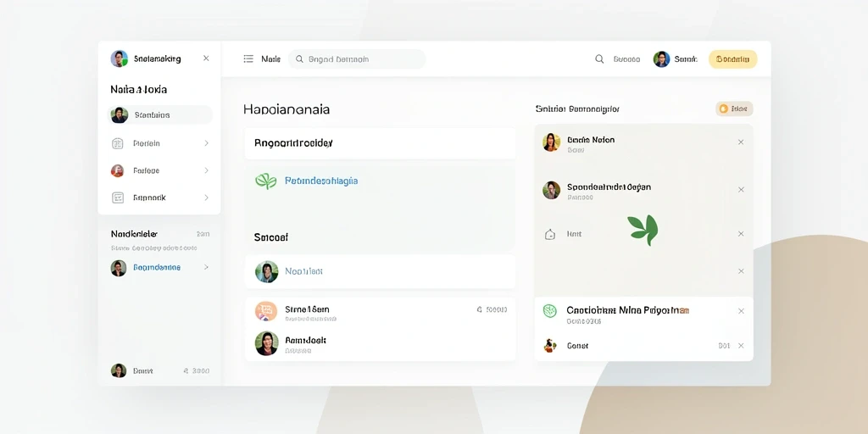868x434 pixels.
Task: Click the avatar in the Aamndoelt row
Action: (267, 343)
